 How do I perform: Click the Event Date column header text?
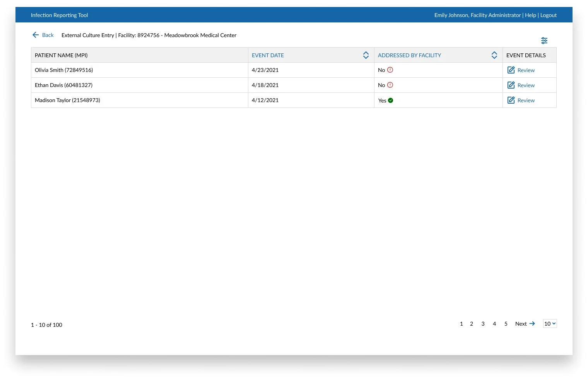click(268, 55)
